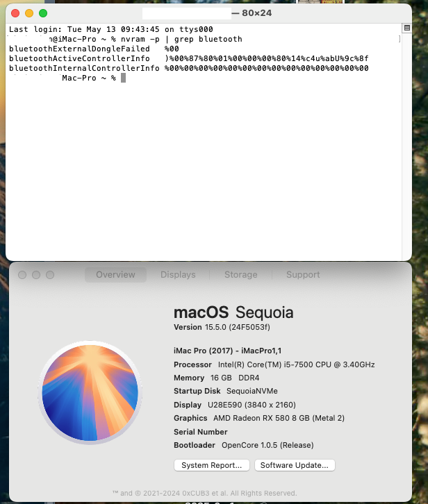Switch to the Displays tab
The width and height of the screenshot is (428, 504).
[178, 274]
